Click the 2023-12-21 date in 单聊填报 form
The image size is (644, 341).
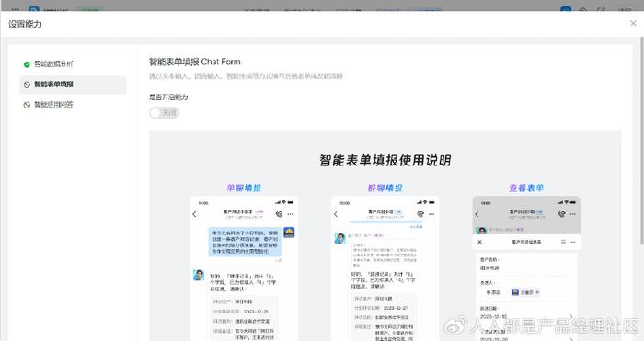point(256,312)
